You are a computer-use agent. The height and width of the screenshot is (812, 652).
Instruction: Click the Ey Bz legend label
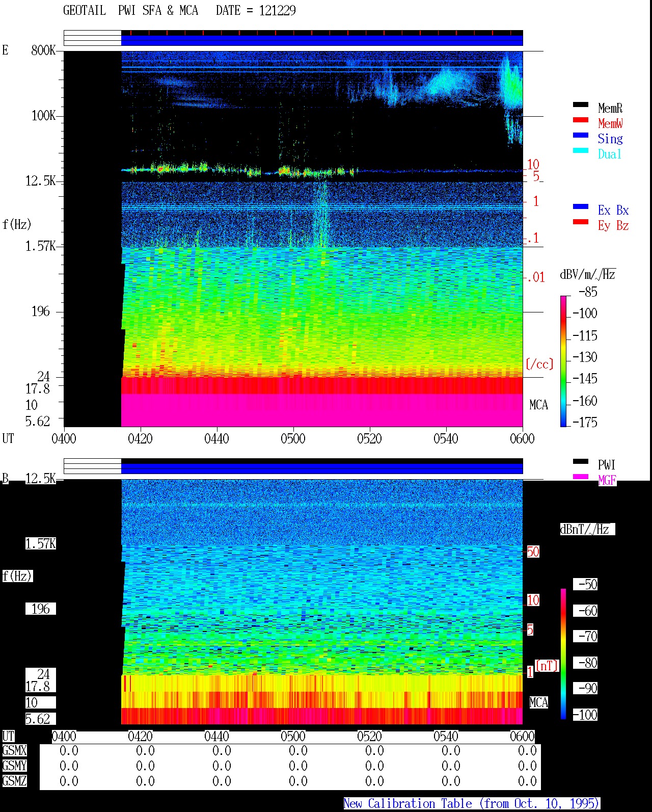(613, 225)
